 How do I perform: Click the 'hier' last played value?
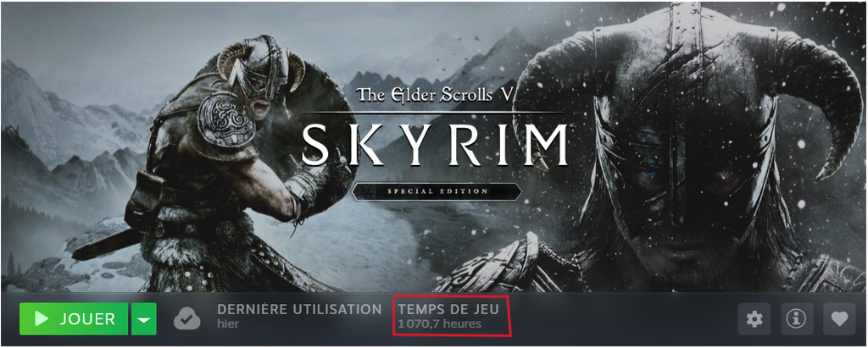pyautogui.click(x=228, y=323)
